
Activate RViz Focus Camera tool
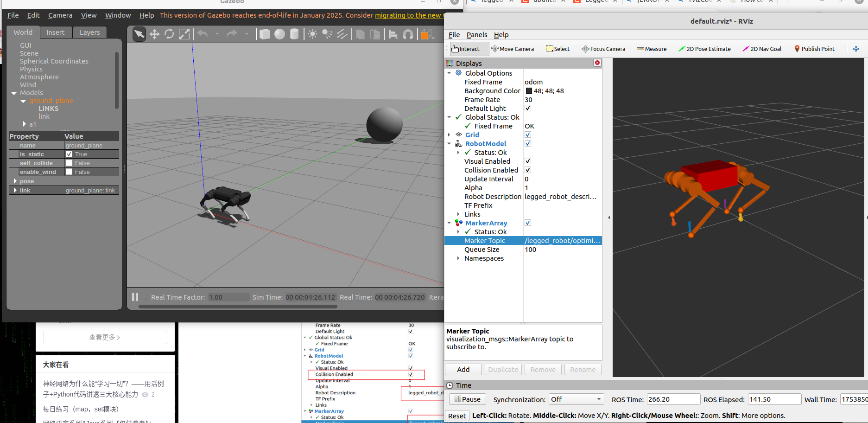603,49
